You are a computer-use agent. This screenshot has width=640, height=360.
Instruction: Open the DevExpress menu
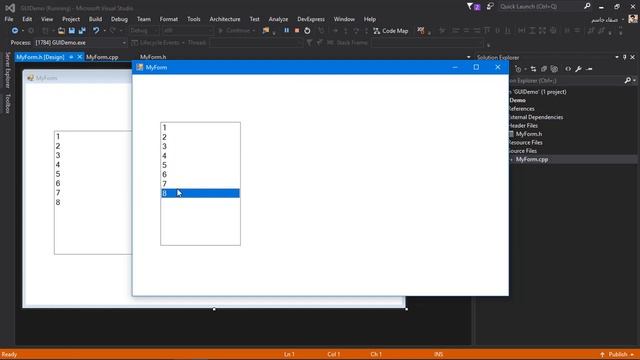tap(311, 19)
